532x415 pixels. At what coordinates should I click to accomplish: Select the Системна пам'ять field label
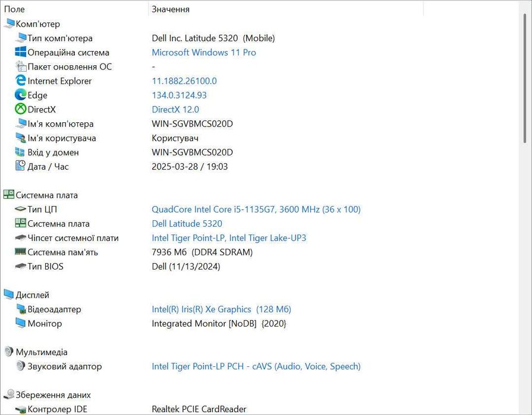(62, 252)
